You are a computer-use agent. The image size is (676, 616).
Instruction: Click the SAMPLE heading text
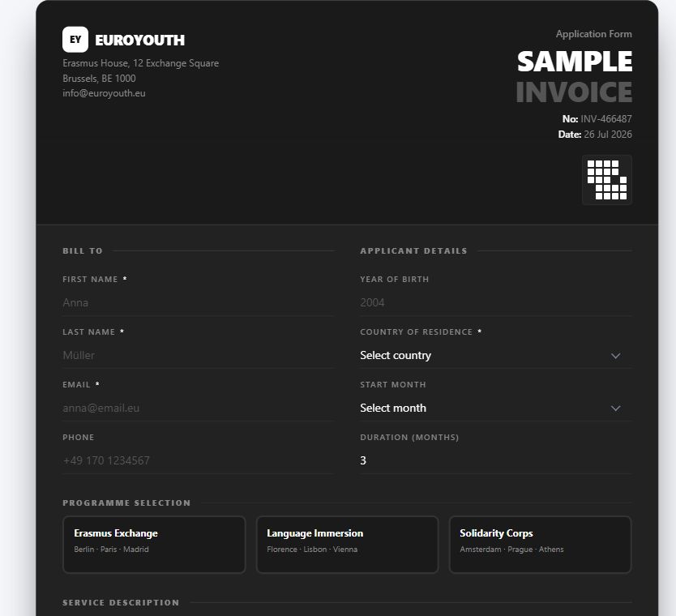[x=574, y=62]
